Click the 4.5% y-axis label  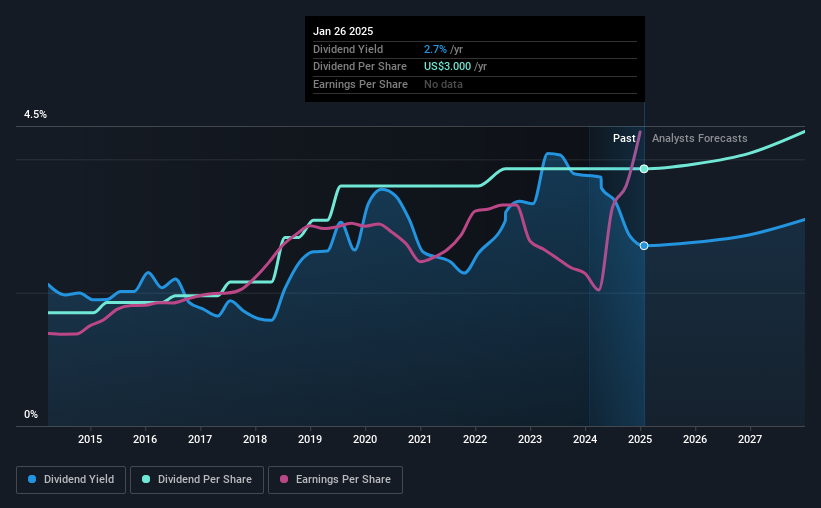[35, 114]
